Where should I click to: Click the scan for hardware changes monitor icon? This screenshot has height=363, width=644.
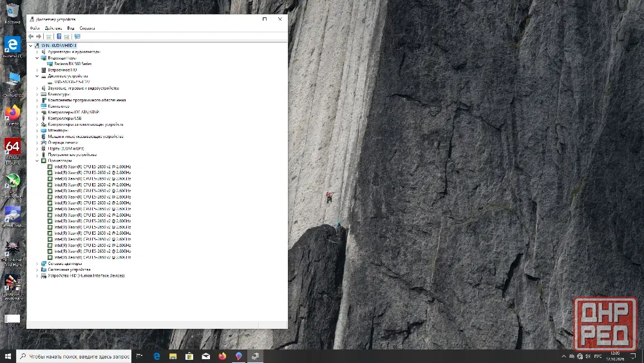click(77, 37)
